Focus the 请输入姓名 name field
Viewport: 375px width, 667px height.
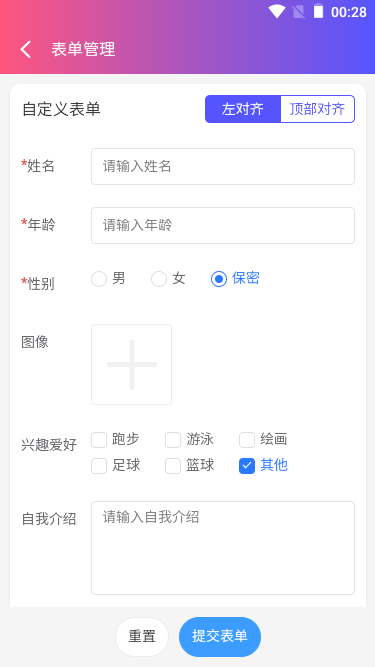click(x=223, y=166)
